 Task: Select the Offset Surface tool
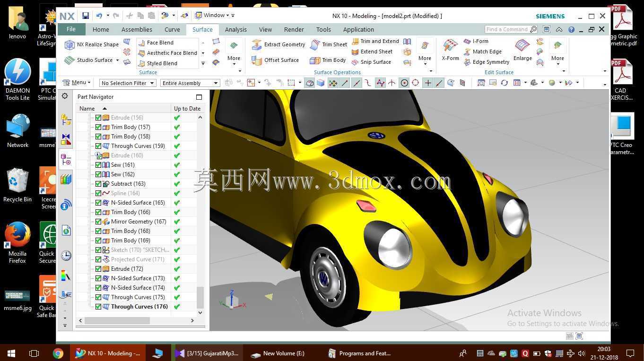coord(275,60)
